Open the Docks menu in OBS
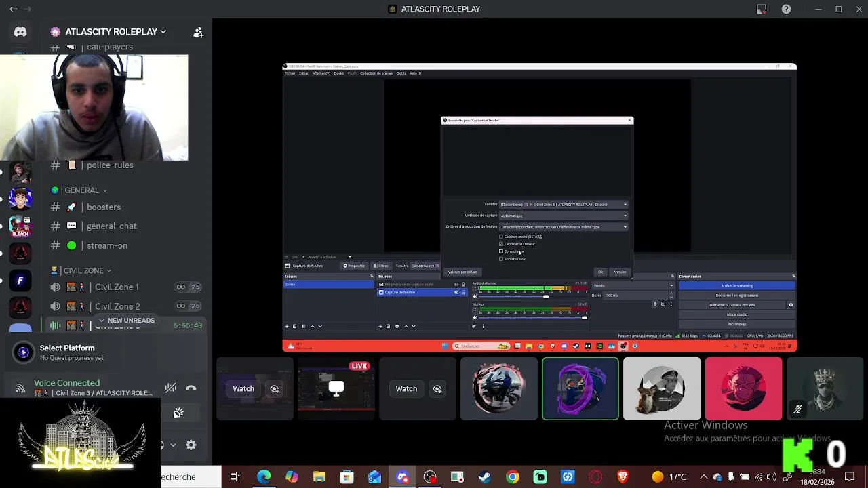868x488 pixels. [338, 73]
